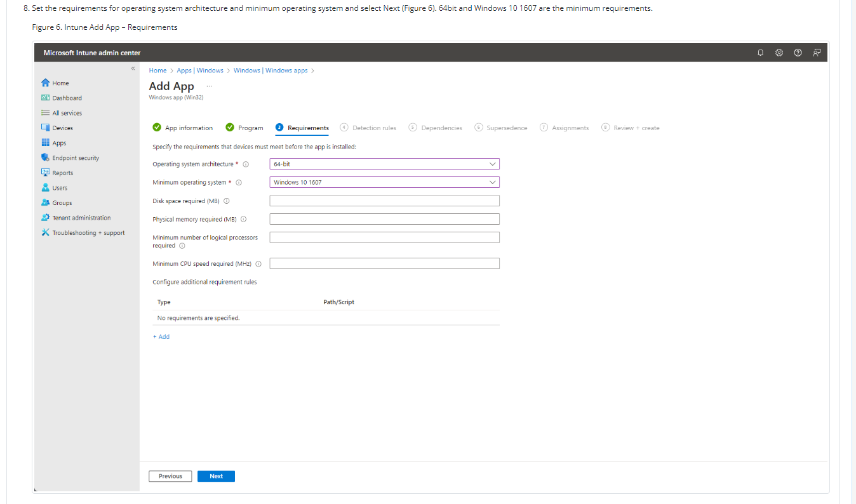Show info for Operating system architecture
Image resolution: width=856 pixels, height=504 pixels.
click(x=246, y=164)
